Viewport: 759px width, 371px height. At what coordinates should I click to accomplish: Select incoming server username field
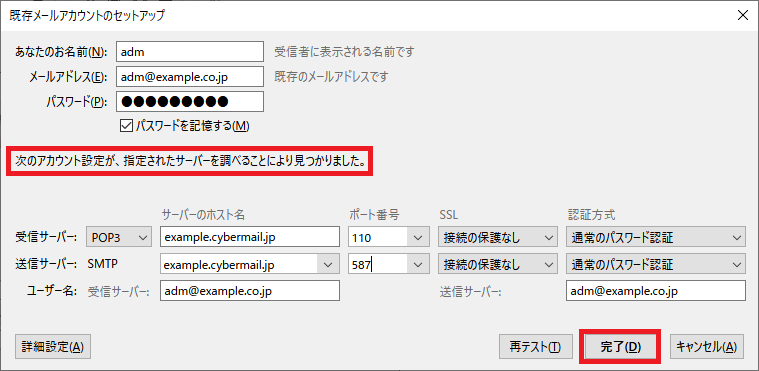point(250,291)
